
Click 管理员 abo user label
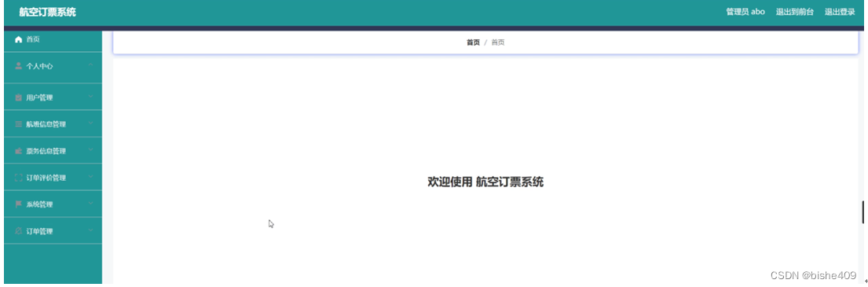tap(745, 12)
